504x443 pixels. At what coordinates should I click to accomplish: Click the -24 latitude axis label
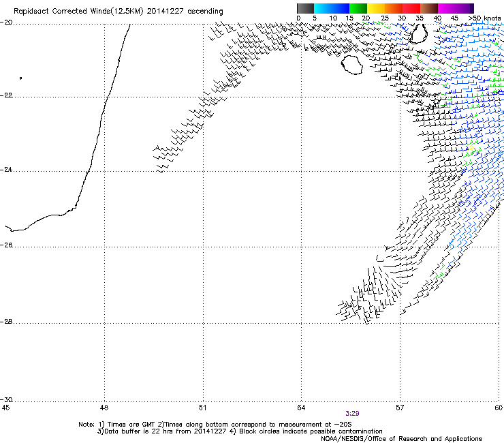coord(6,170)
